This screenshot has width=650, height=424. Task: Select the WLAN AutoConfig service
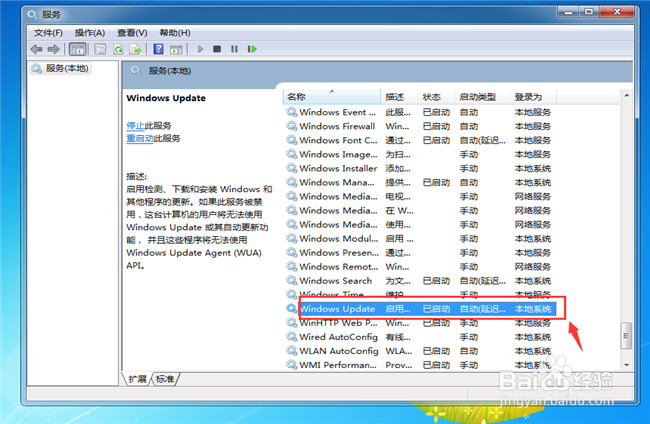tap(420, 351)
